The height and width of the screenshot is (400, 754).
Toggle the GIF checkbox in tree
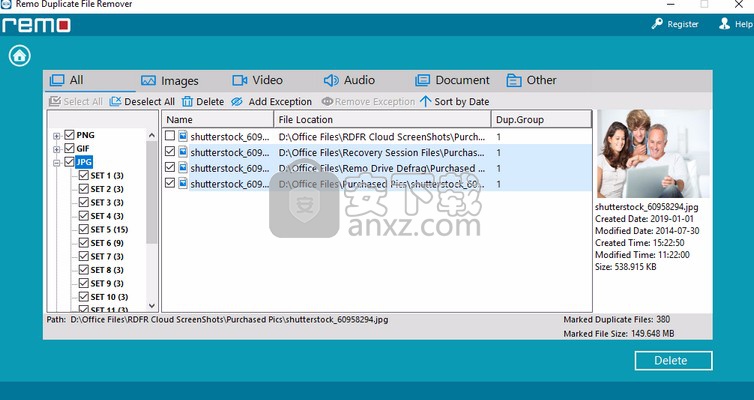click(69, 148)
